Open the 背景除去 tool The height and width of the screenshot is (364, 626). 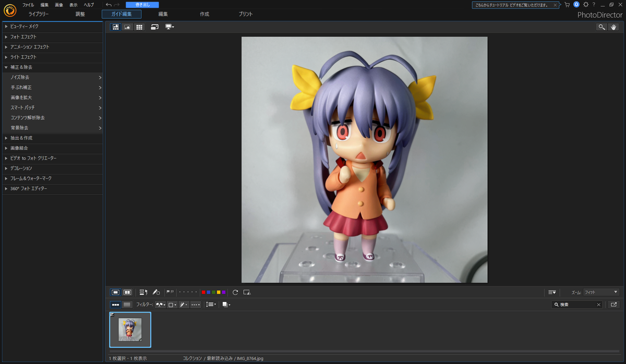coord(52,128)
